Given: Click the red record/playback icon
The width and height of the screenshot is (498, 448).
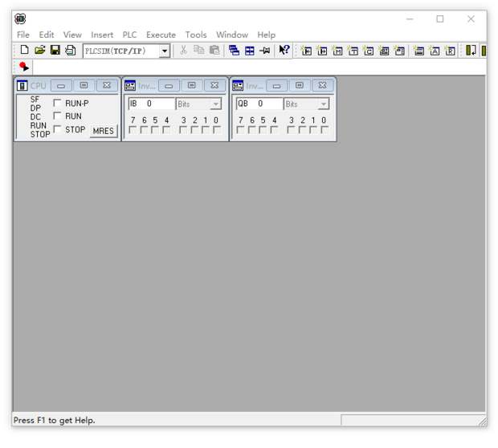Looking at the screenshot, I should [23, 67].
